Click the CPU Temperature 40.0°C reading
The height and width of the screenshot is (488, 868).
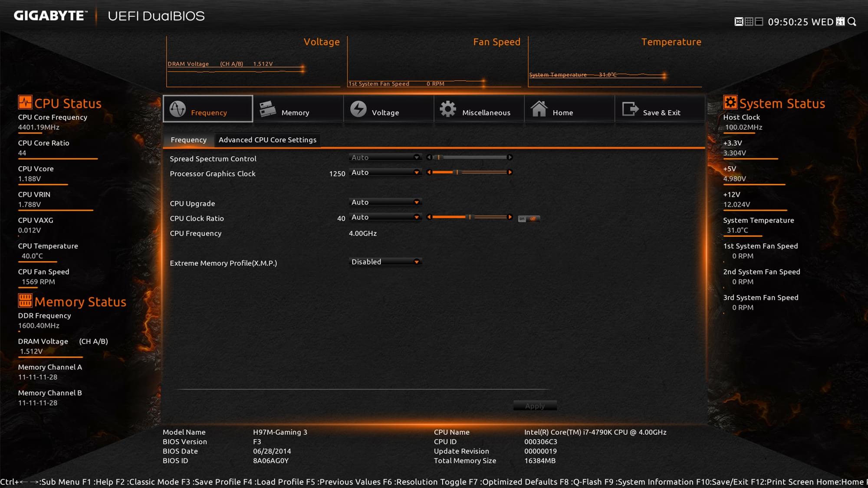(32, 256)
